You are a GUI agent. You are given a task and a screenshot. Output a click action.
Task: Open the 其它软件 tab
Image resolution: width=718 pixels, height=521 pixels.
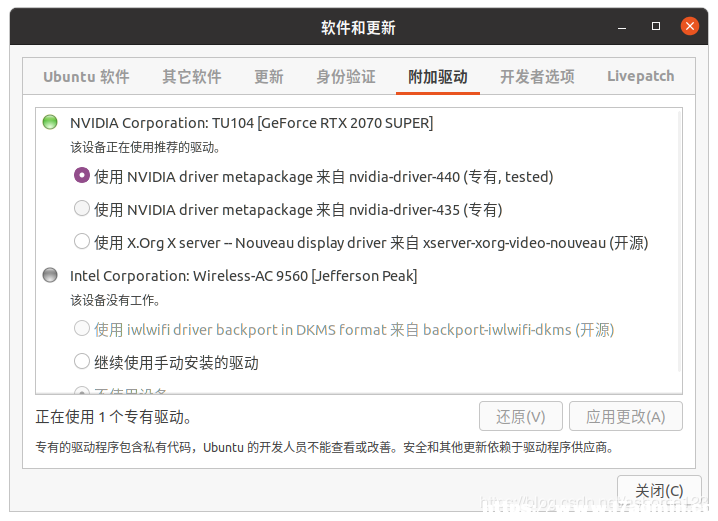(x=192, y=76)
